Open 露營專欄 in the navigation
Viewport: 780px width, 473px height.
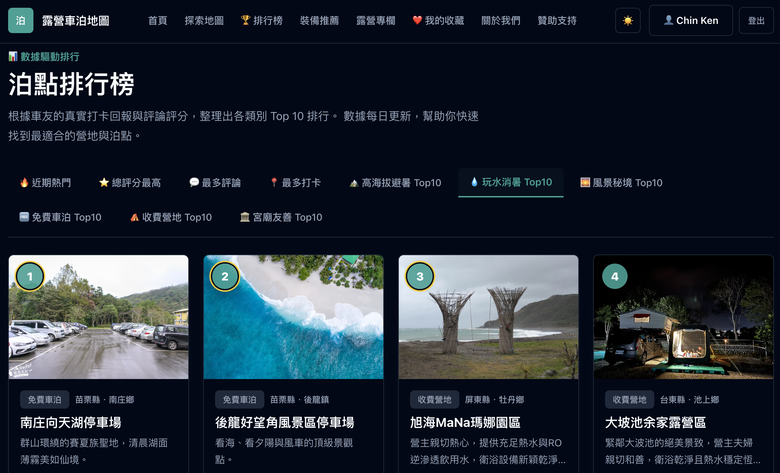pyautogui.click(x=376, y=20)
